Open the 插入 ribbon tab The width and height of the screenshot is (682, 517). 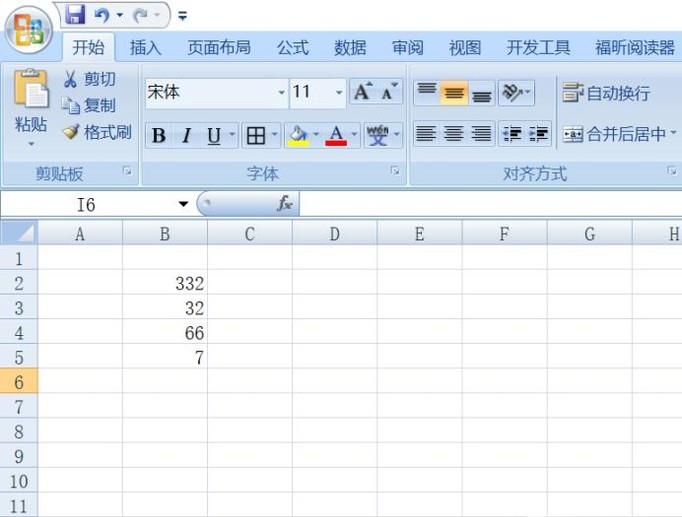click(x=145, y=47)
